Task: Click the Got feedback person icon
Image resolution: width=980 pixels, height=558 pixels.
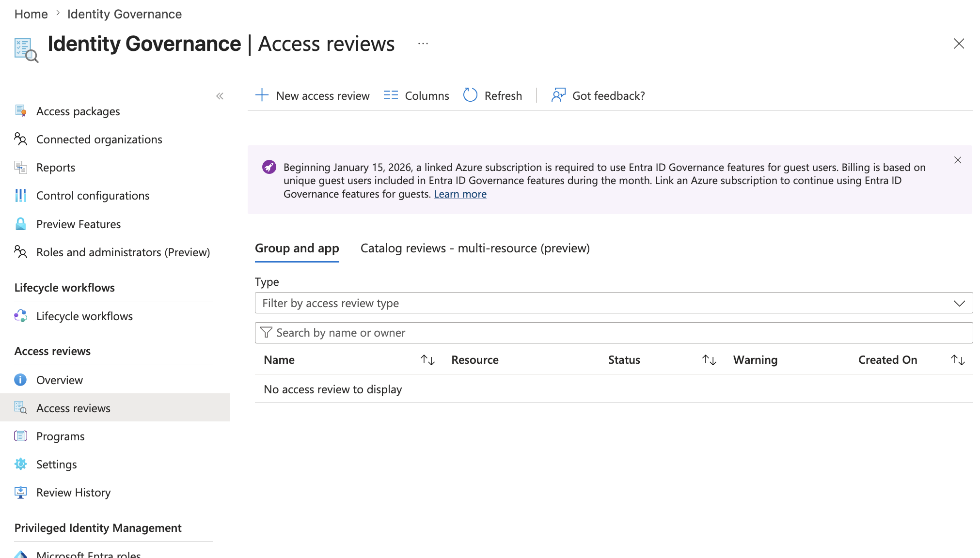Action: [x=558, y=95]
